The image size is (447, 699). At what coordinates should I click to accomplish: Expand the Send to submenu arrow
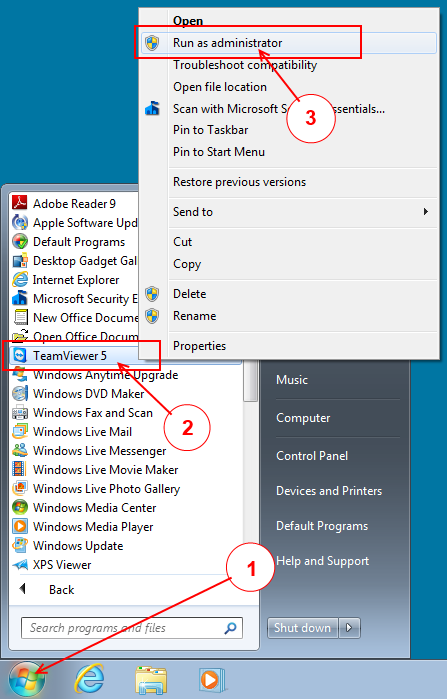pos(426,212)
